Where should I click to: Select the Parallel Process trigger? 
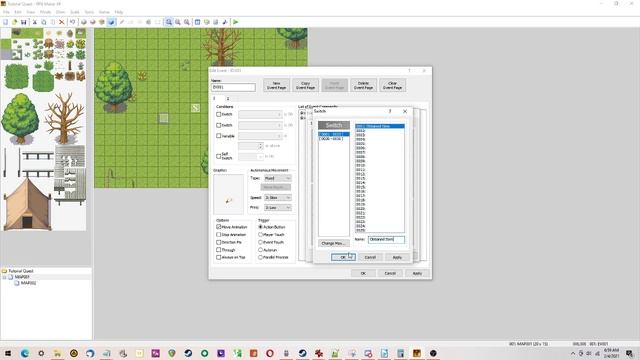[x=260, y=258]
